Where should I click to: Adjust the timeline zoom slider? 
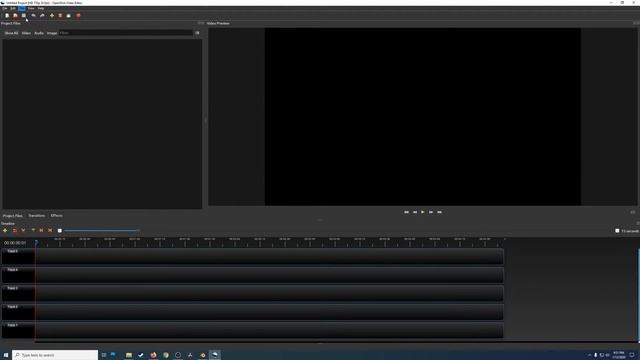[x=101, y=231]
